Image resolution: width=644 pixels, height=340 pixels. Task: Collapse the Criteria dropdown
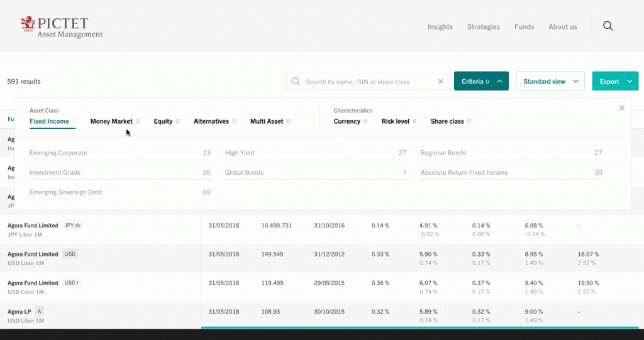click(481, 81)
